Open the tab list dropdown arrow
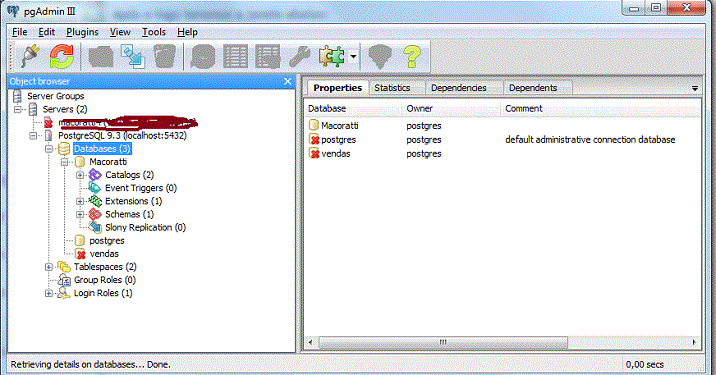 pos(695,88)
